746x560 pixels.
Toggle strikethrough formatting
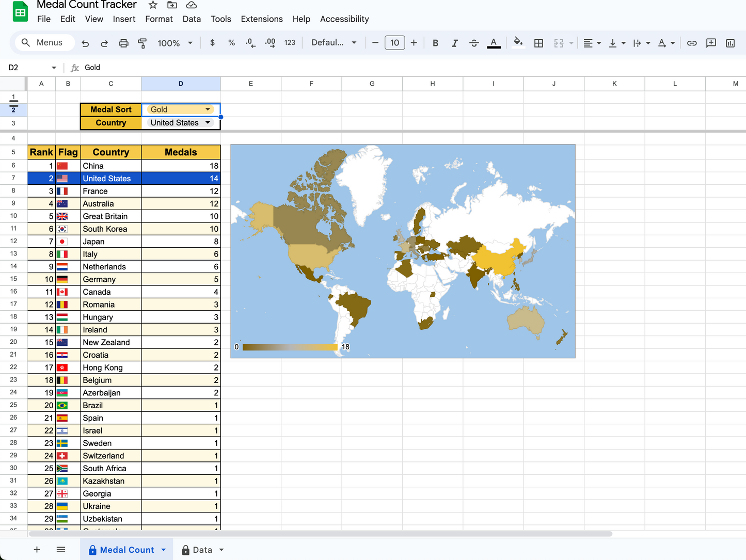[x=474, y=43]
